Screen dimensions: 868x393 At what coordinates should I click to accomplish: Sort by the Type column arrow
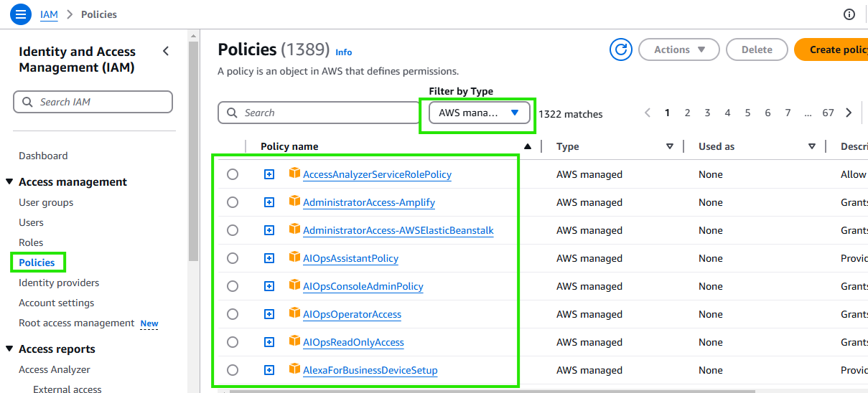point(670,146)
